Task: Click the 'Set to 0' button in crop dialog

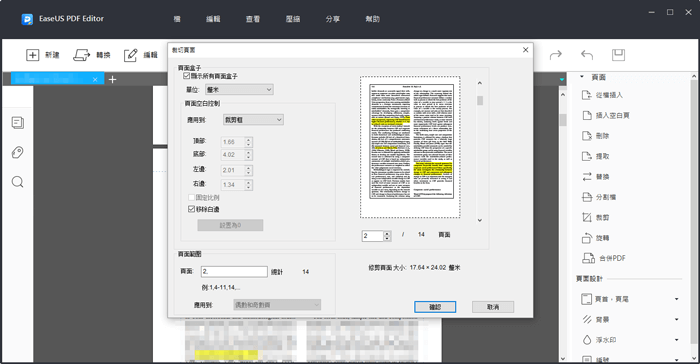Action: [230, 225]
